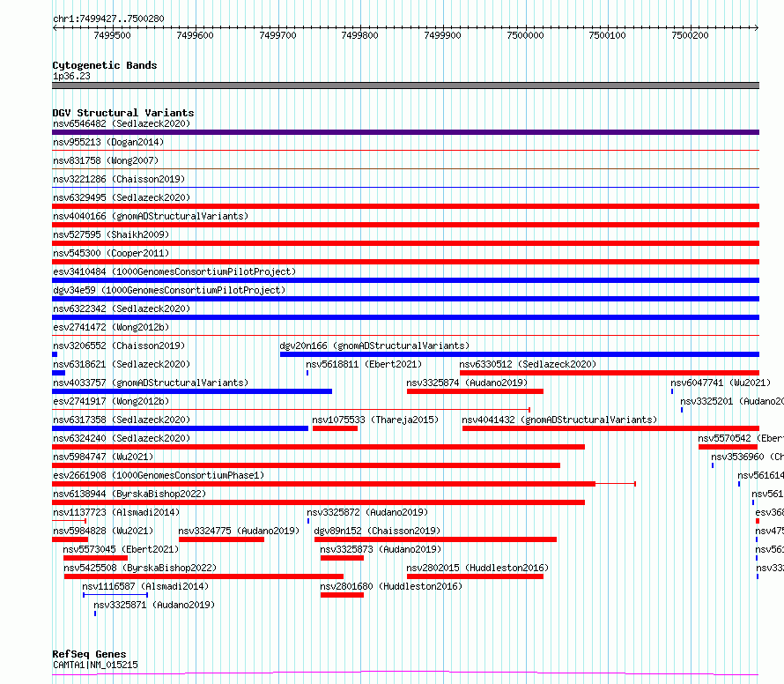Image resolution: width=784 pixels, height=684 pixels.
Task: Open esv2741917 (Wong2012b) variant
Action: (111, 401)
